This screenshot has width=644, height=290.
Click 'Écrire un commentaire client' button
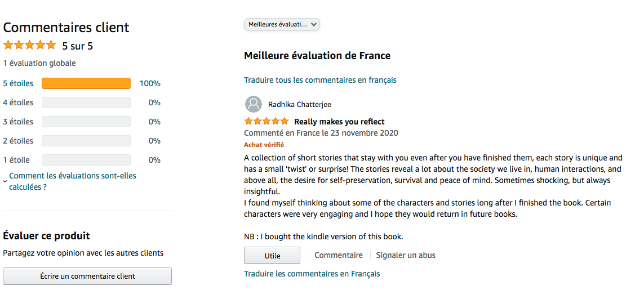pos(87,276)
